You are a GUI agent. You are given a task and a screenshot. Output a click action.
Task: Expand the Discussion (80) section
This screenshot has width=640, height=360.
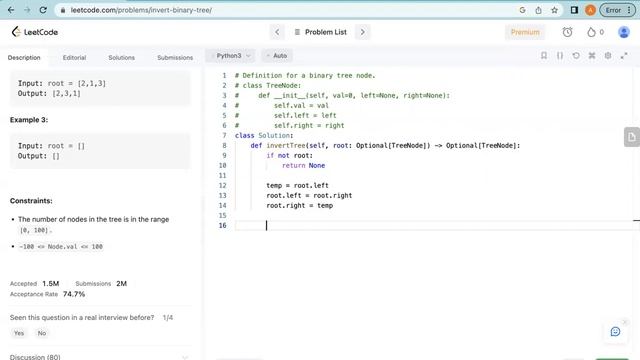click(x=99, y=357)
